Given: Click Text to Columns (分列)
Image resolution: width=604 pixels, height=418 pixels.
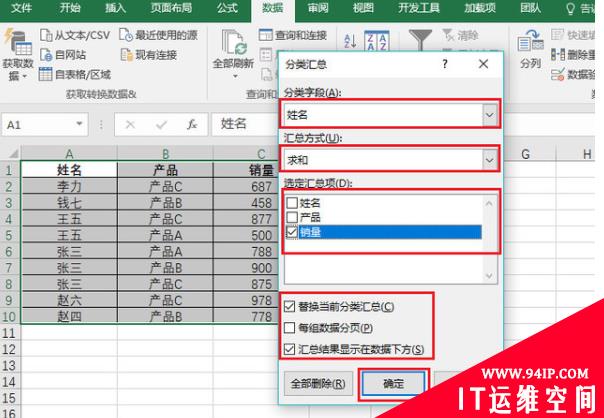Looking at the screenshot, I should pos(530,49).
